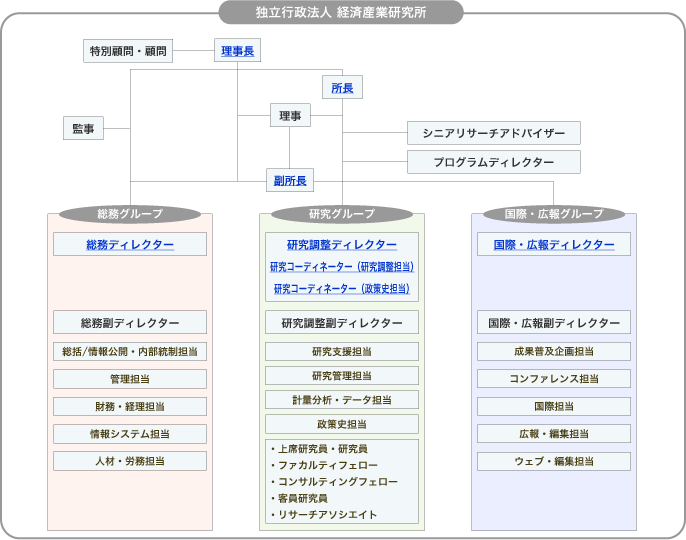Open 研究コーディネーター (政策史担当) link
This screenshot has width=686, height=540.
(342, 288)
